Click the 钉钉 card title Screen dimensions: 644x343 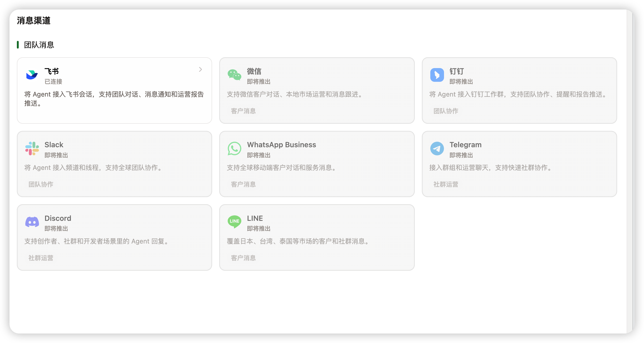(457, 71)
